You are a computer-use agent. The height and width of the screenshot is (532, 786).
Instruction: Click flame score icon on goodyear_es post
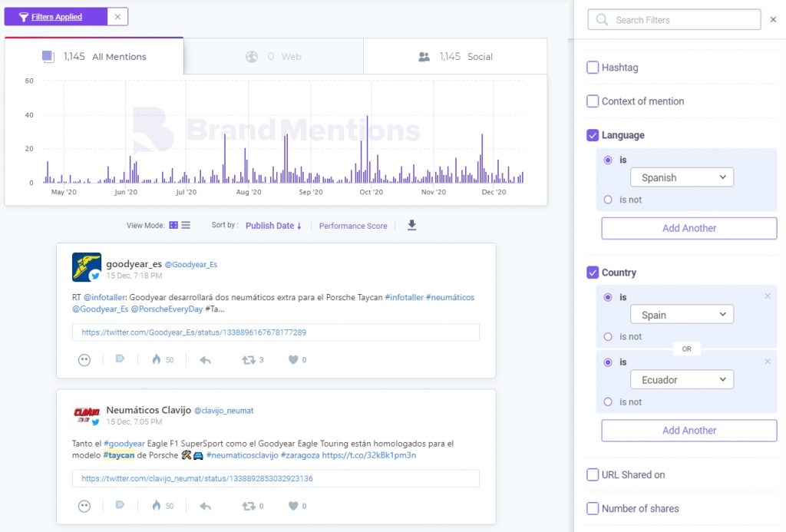157,359
